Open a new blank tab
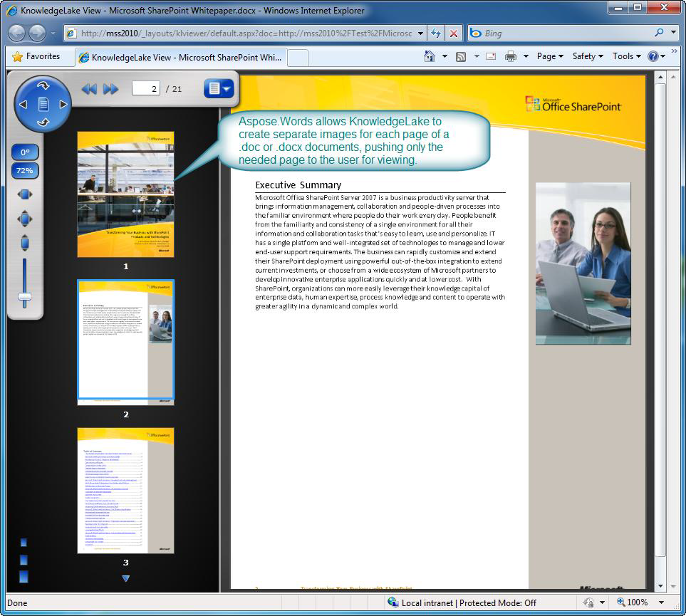The width and height of the screenshot is (686, 616). tap(298, 57)
